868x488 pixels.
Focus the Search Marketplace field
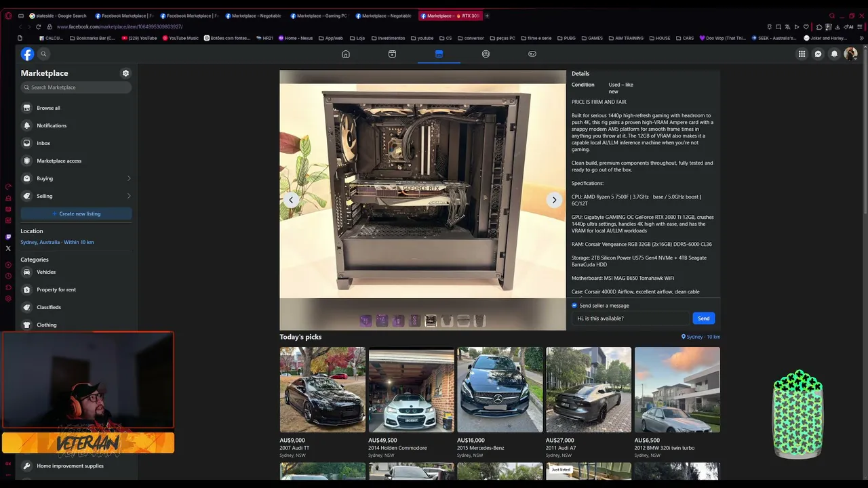pos(76,87)
